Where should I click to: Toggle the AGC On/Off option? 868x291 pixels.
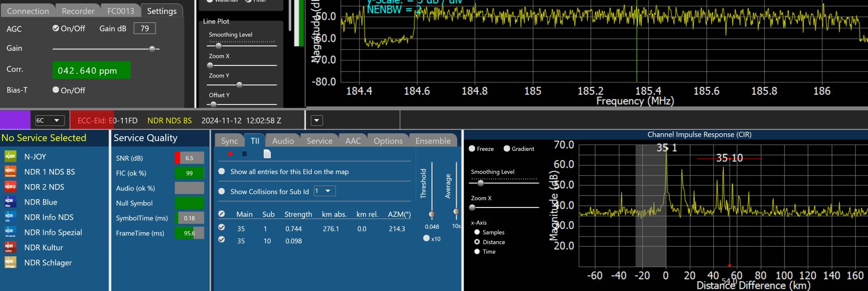tap(56, 28)
